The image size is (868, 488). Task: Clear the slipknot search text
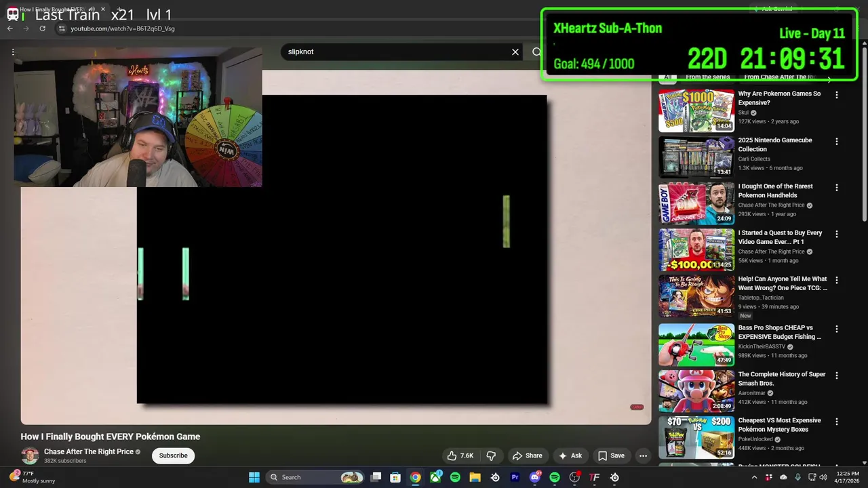pos(515,52)
